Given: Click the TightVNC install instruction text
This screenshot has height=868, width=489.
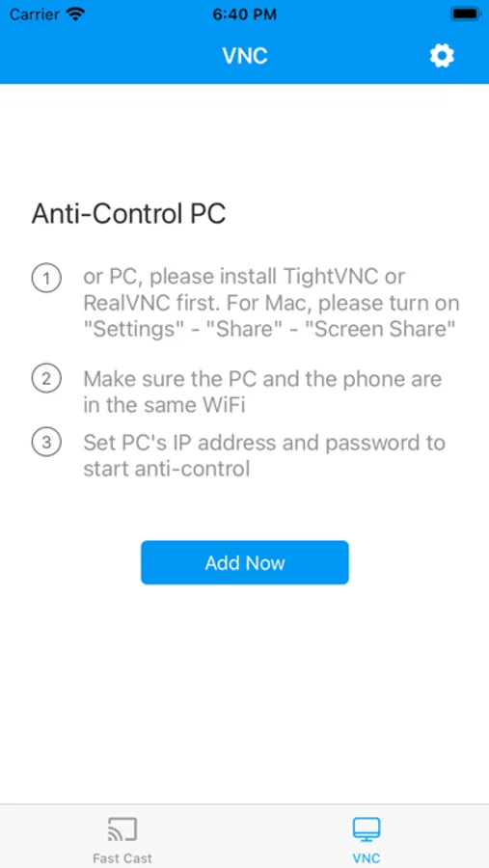Looking at the screenshot, I should [271, 303].
